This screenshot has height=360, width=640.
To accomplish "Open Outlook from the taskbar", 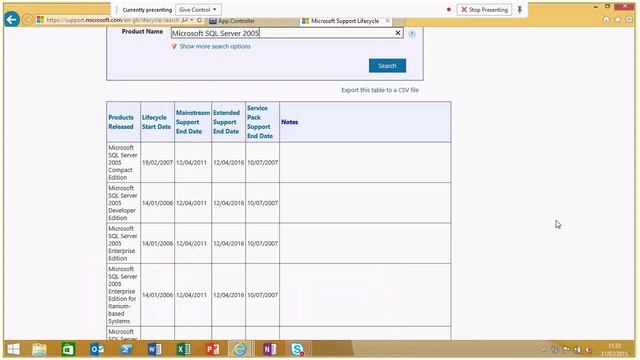I will (97, 349).
